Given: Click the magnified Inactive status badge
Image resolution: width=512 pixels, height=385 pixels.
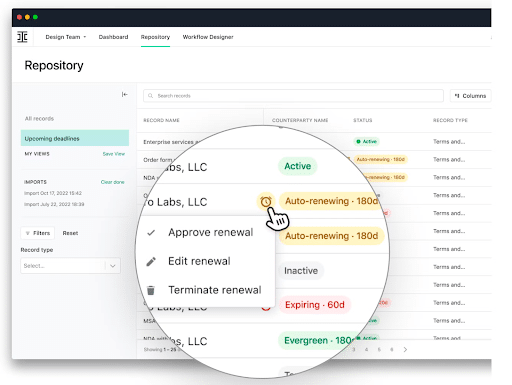Looking at the screenshot, I should 301,270.
